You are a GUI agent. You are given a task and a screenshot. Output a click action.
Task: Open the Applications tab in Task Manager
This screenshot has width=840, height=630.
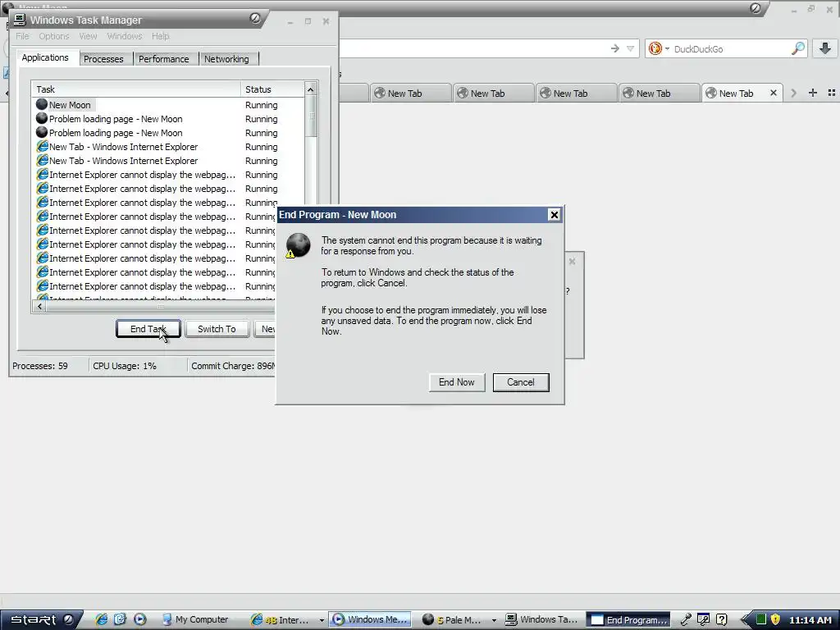(x=45, y=57)
